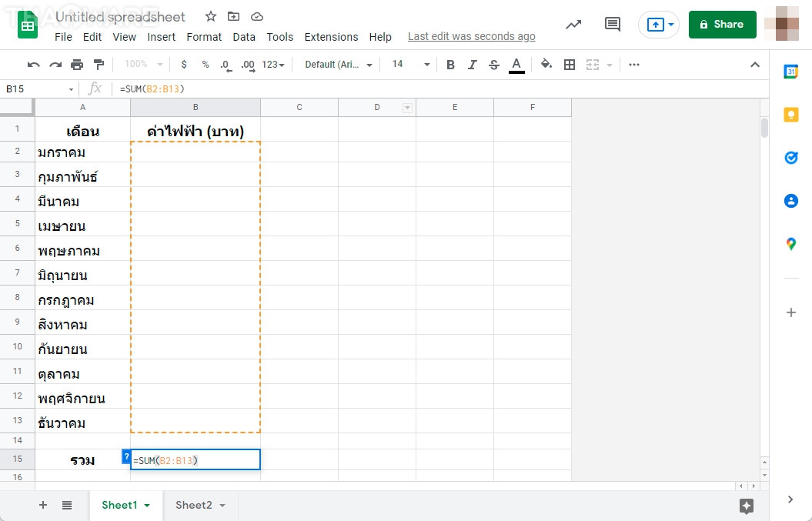Click the 'Last edit was seconds ago' link
This screenshot has width=812, height=521.
[x=471, y=37]
